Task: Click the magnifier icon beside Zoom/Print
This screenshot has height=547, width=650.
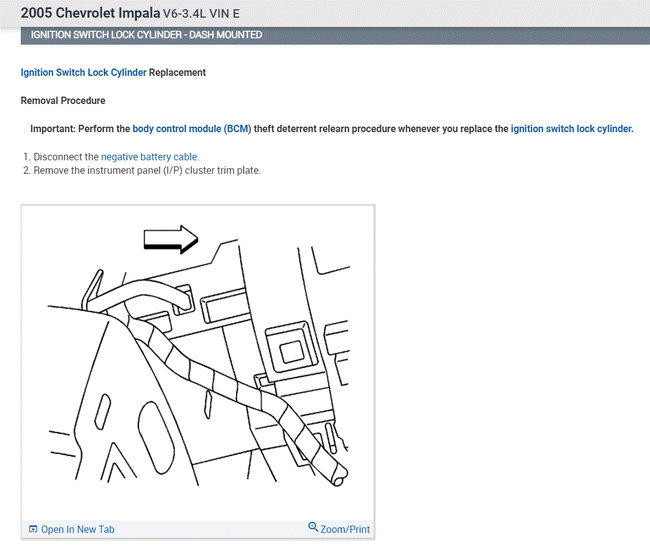Action: (313, 527)
